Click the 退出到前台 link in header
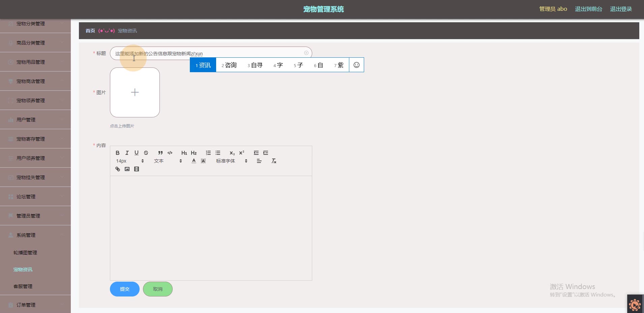This screenshot has height=313, width=644. pos(588,9)
